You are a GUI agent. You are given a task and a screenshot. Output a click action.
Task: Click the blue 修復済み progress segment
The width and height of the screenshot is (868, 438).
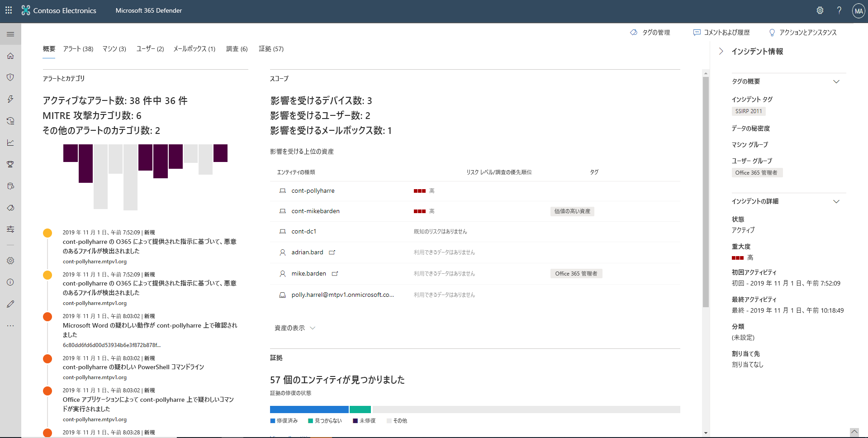(x=309, y=409)
